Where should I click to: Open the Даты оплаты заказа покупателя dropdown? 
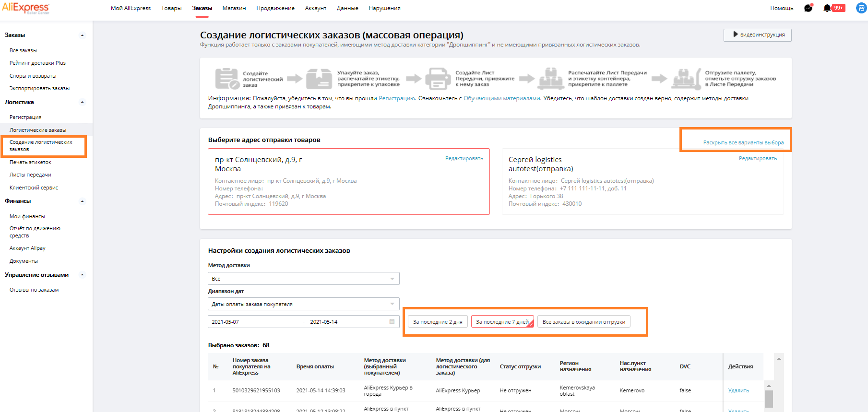click(x=304, y=304)
